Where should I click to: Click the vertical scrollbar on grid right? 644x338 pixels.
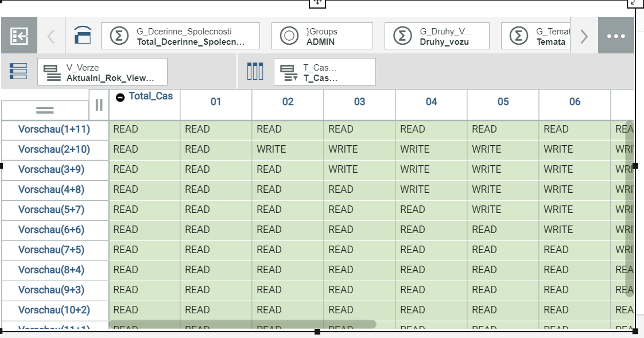click(x=630, y=208)
